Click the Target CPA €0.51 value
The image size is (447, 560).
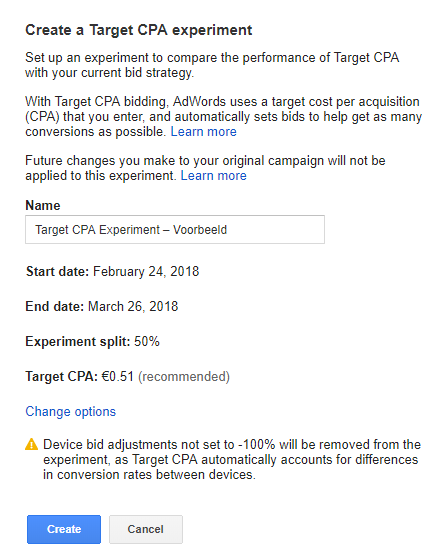[x=117, y=376]
